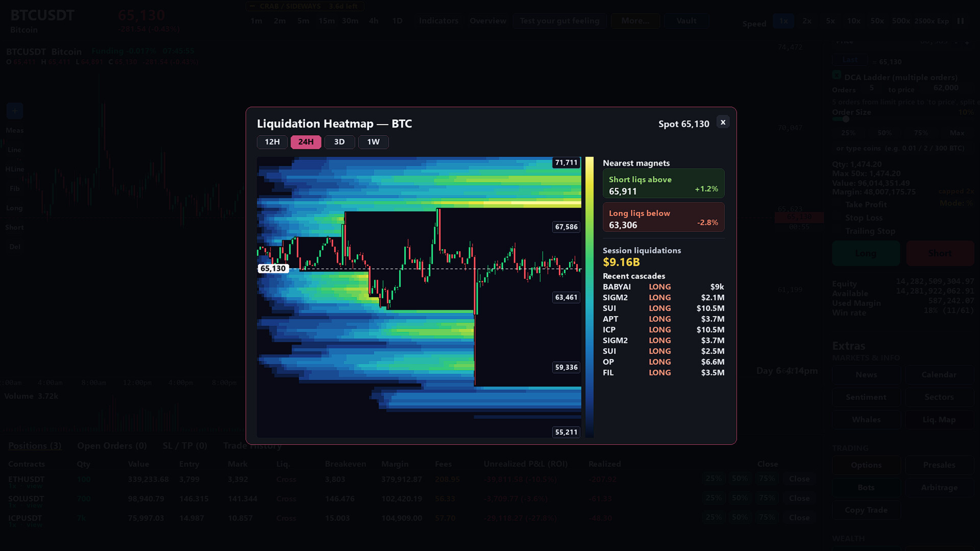Open the Liq. Map extras button
Viewport: 980px width, 551px height.
tap(939, 420)
